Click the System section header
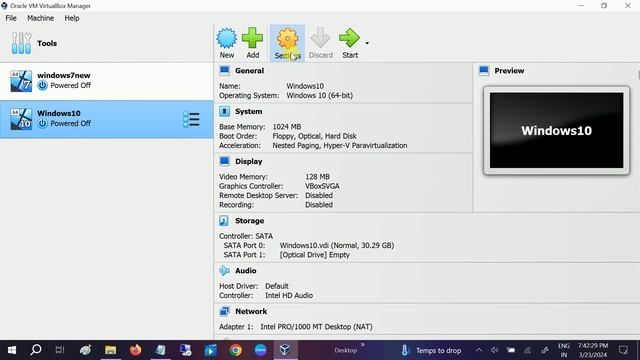 coord(249,111)
